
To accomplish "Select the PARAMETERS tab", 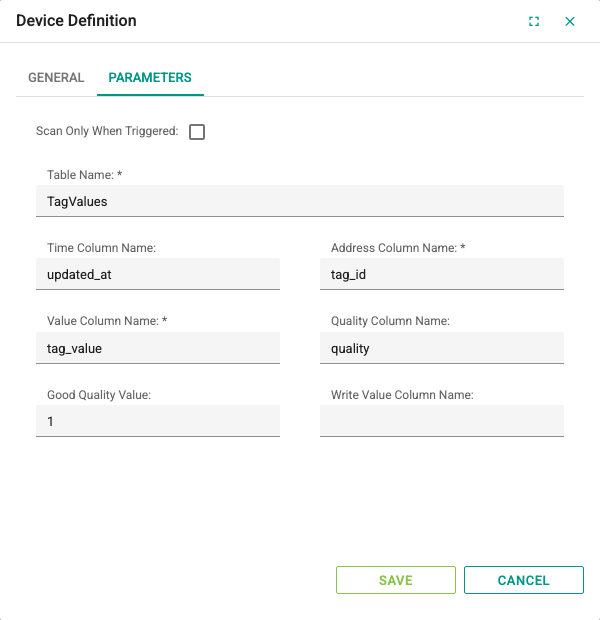I will coord(150,78).
